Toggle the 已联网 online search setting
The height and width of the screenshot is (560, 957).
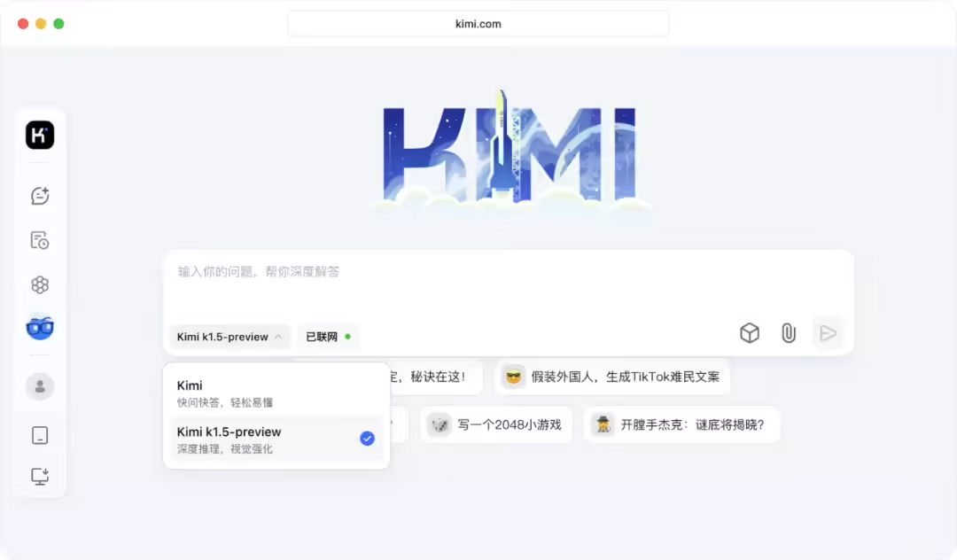pyautogui.click(x=328, y=337)
